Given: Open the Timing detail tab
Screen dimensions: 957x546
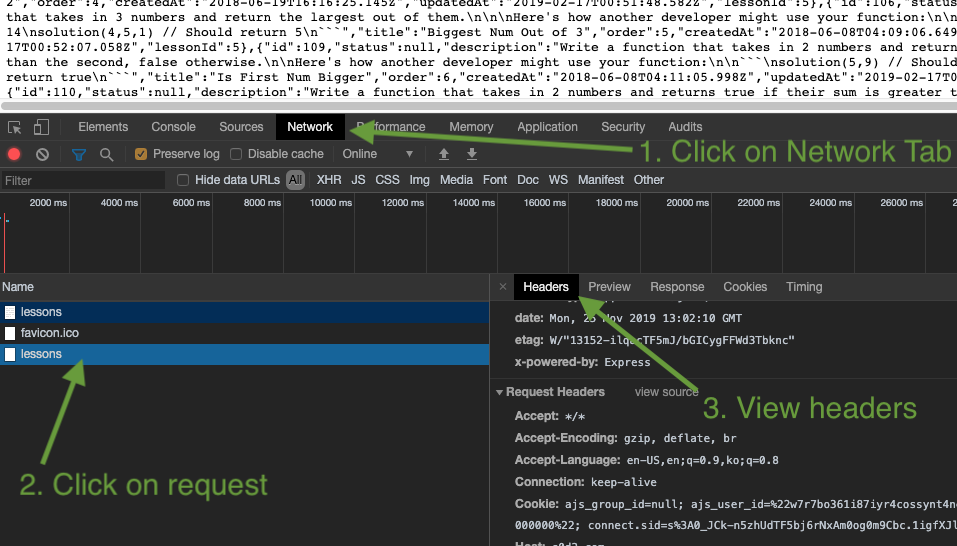Looking at the screenshot, I should coord(804,287).
